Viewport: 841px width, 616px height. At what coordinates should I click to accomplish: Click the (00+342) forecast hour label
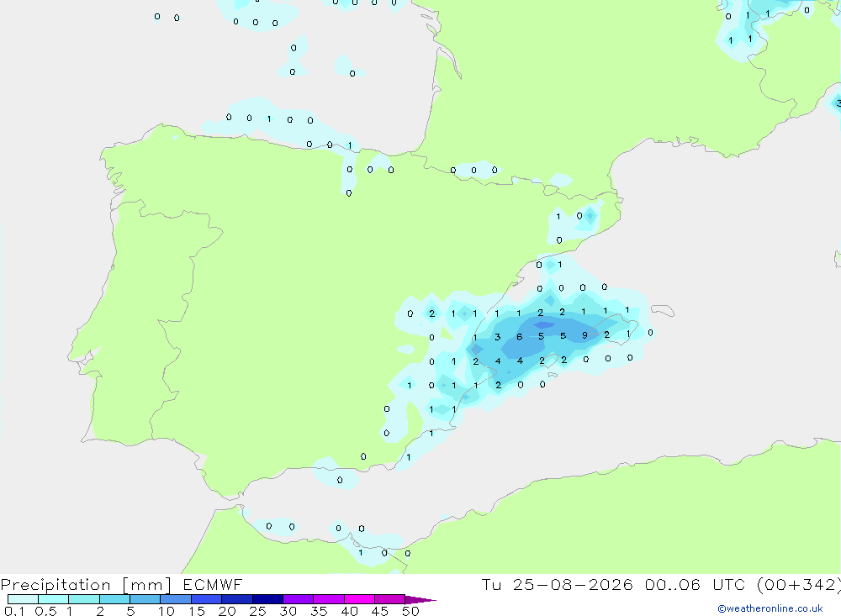[x=799, y=584]
